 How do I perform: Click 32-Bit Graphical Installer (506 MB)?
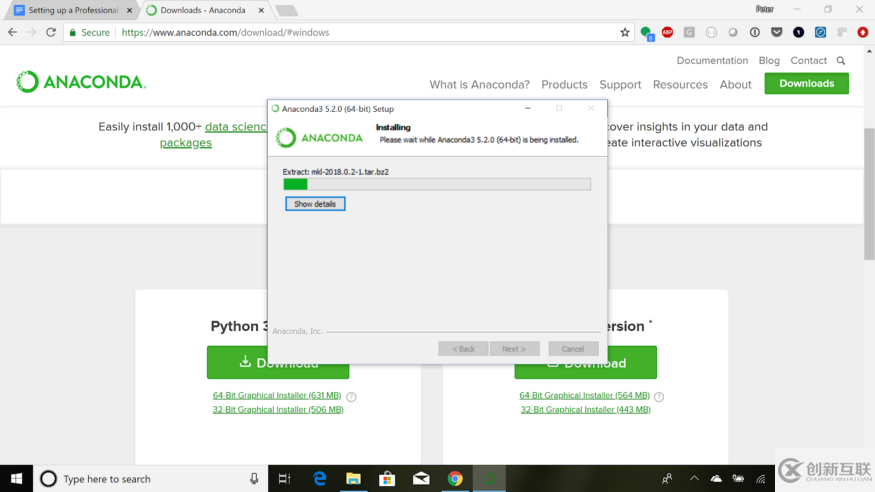278,409
